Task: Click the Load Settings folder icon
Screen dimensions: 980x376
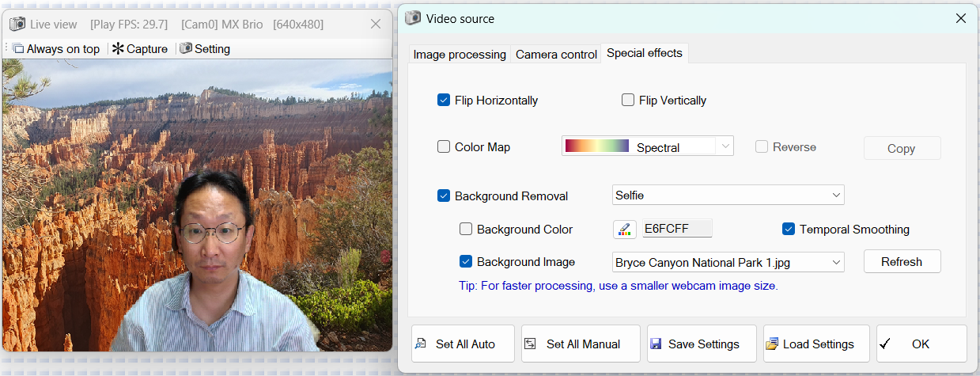Action: tap(773, 344)
